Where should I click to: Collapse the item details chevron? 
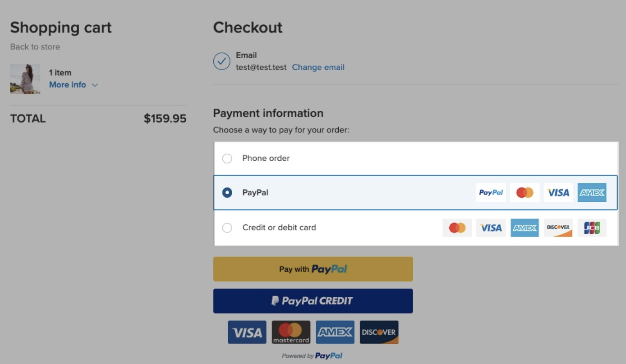pos(95,85)
